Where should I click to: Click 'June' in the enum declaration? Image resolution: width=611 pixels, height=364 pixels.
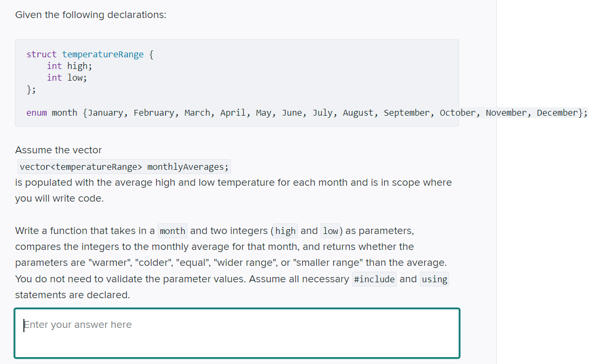291,112
